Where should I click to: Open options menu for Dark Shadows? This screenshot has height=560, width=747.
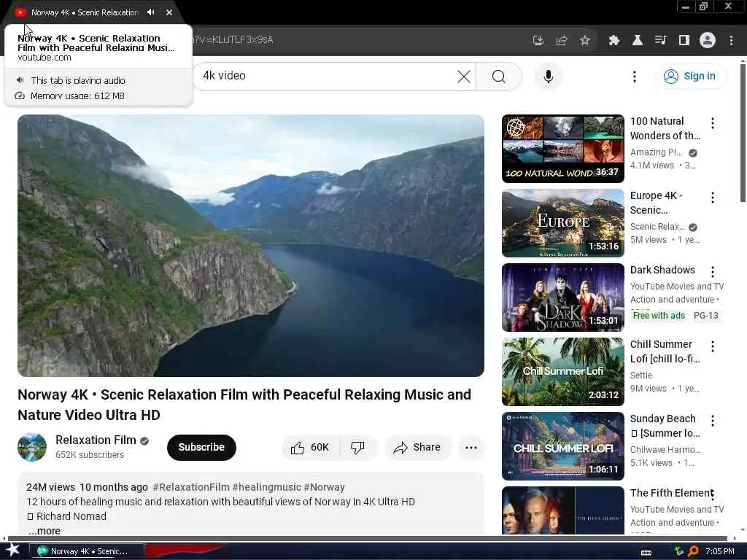click(712, 272)
